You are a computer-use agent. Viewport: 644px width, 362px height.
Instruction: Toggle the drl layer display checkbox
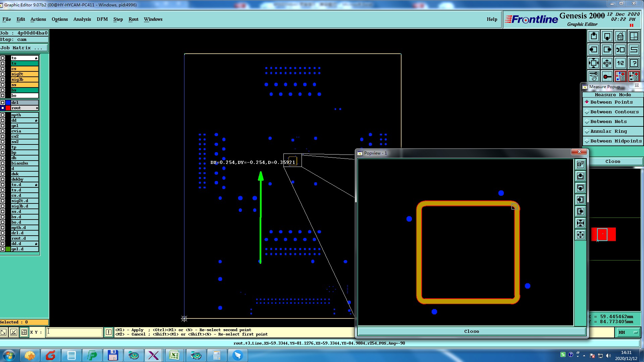tap(3, 103)
